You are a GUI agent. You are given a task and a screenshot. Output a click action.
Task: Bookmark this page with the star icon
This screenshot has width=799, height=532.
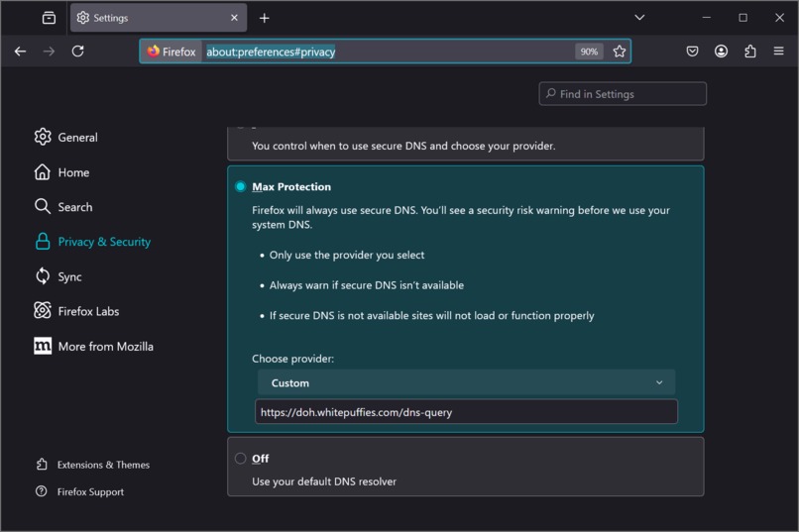pos(620,52)
